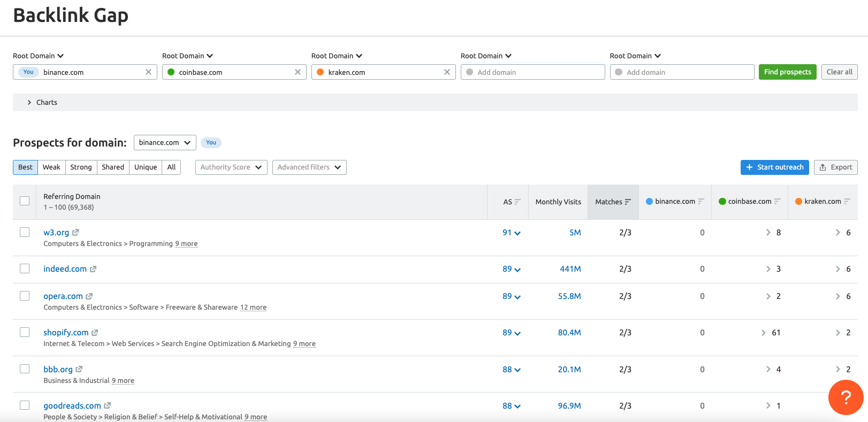Image resolution: width=868 pixels, height=422 pixels.
Task: Switch to the Shared tab
Action: tap(113, 167)
